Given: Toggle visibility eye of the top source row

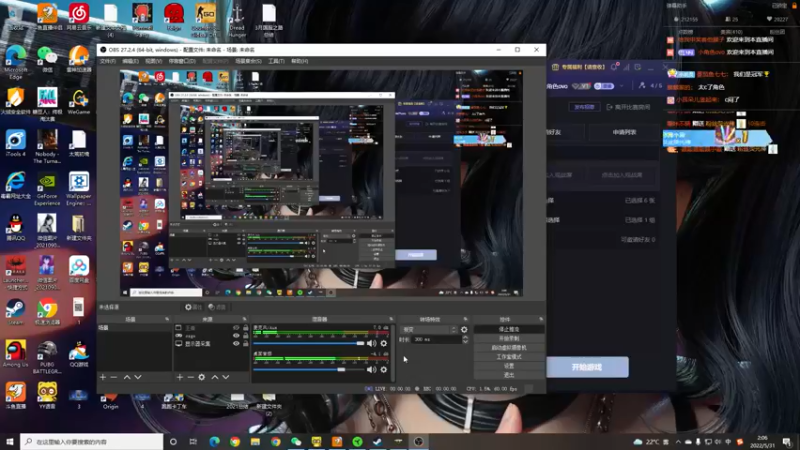Looking at the screenshot, I should (236, 328).
